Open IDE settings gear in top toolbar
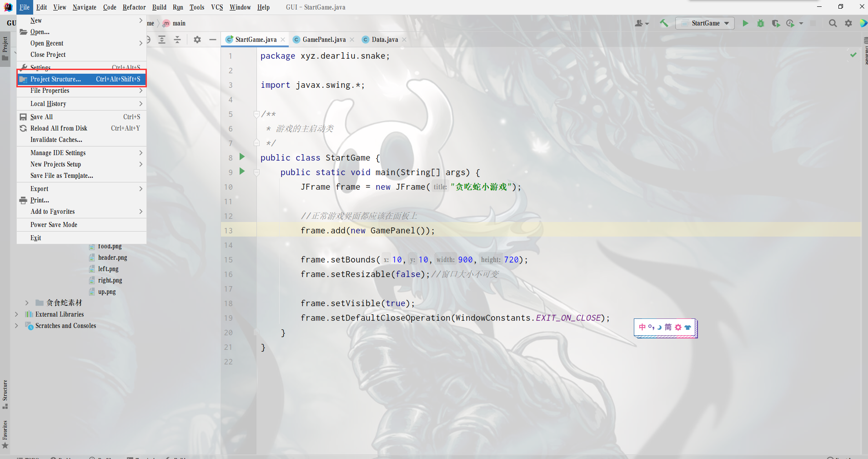The height and width of the screenshot is (459, 868). (848, 23)
